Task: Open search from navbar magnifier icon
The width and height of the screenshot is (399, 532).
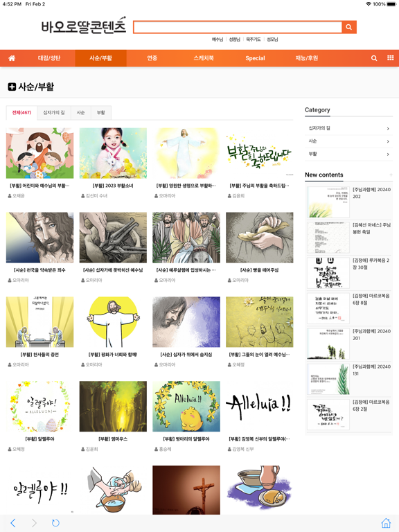Action: click(x=374, y=58)
